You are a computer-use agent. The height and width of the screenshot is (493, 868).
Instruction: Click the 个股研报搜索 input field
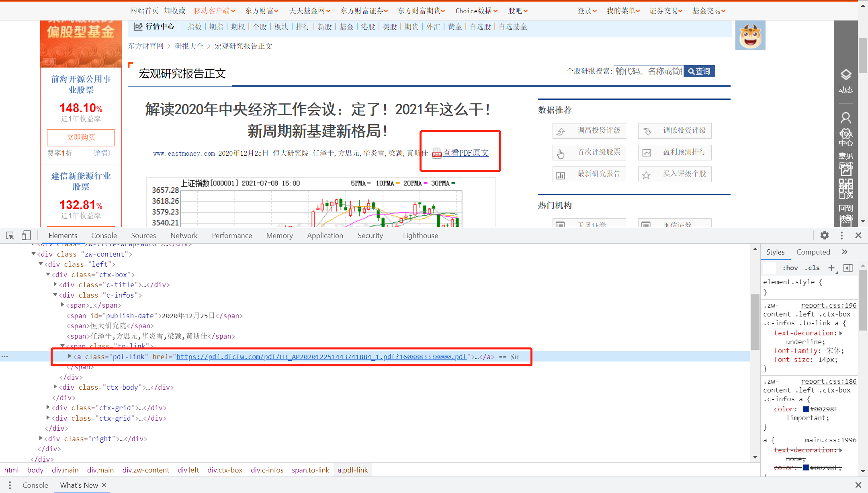648,71
